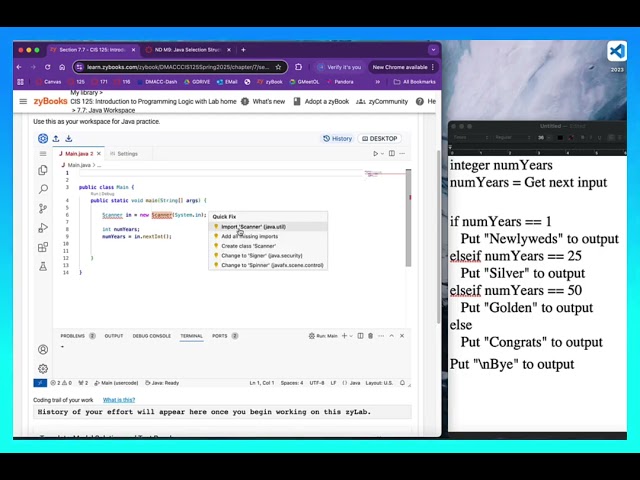Bookmark this page with the star icon
This screenshot has height=480, width=640.
(278, 67)
